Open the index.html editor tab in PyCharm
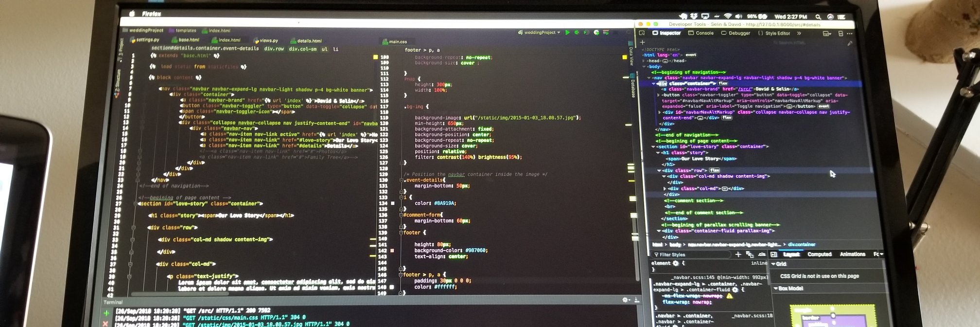Image resolution: width=980 pixels, height=327 pixels. point(226,40)
